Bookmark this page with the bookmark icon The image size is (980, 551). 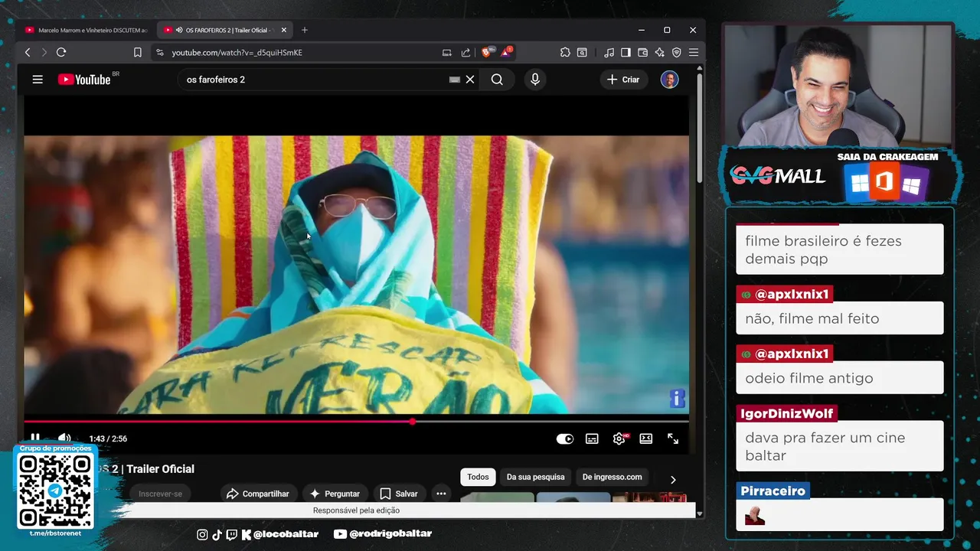pos(138,52)
